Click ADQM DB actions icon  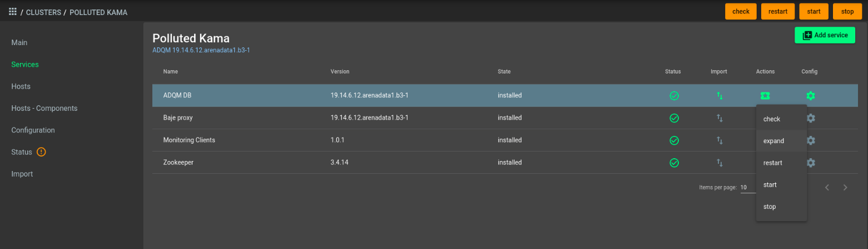click(x=765, y=96)
